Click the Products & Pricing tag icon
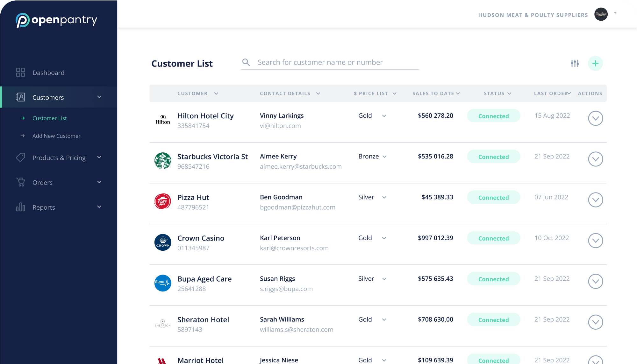Viewport: 637px width, 364px height. pyautogui.click(x=20, y=157)
